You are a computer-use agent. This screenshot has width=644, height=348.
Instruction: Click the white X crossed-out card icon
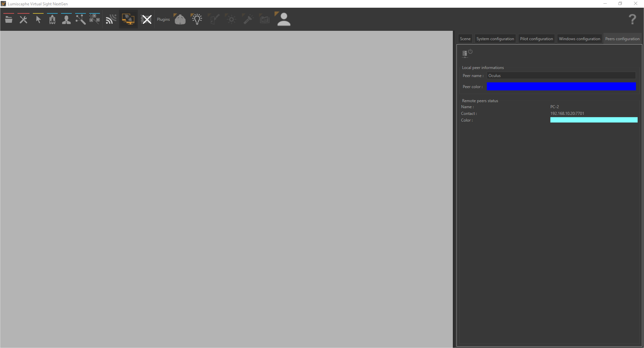[147, 19]
